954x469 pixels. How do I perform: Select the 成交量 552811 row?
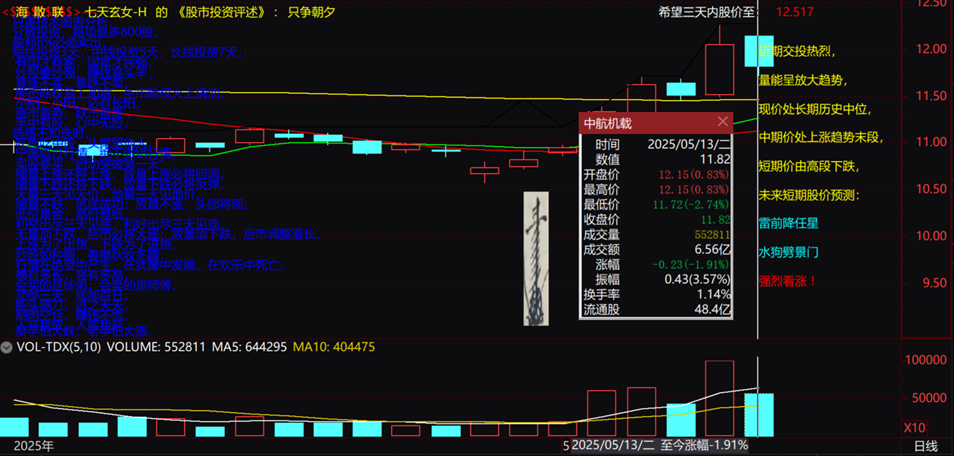pos(656,234)
